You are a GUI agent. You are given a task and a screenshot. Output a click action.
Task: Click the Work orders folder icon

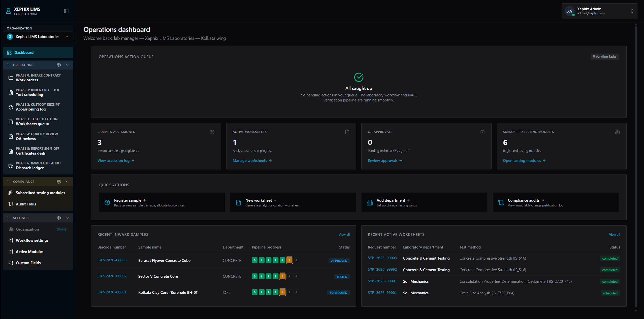[x=11, y=78]
